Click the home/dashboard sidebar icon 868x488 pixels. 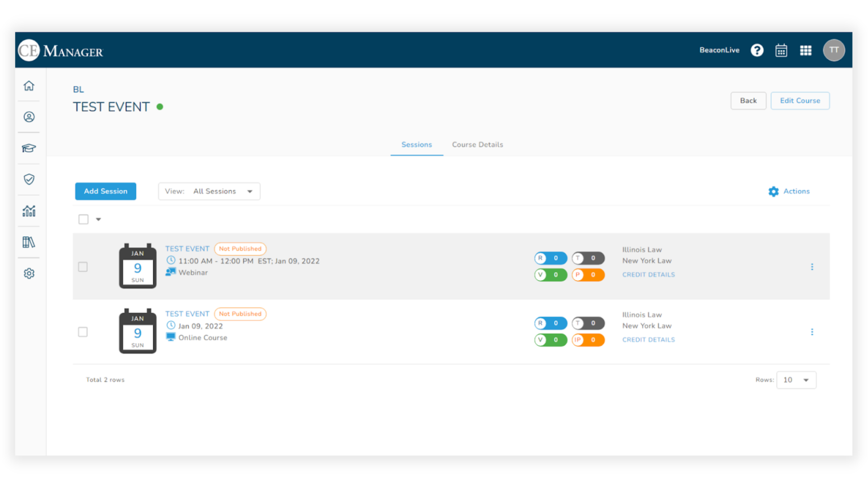(29, 86)
